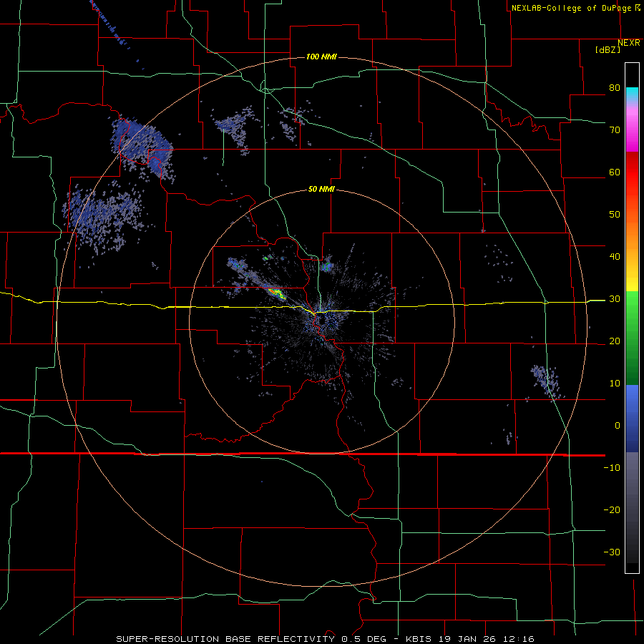Click the -30 value on the dBZ scale
This screenshot has height=644, width=644.
612,552
